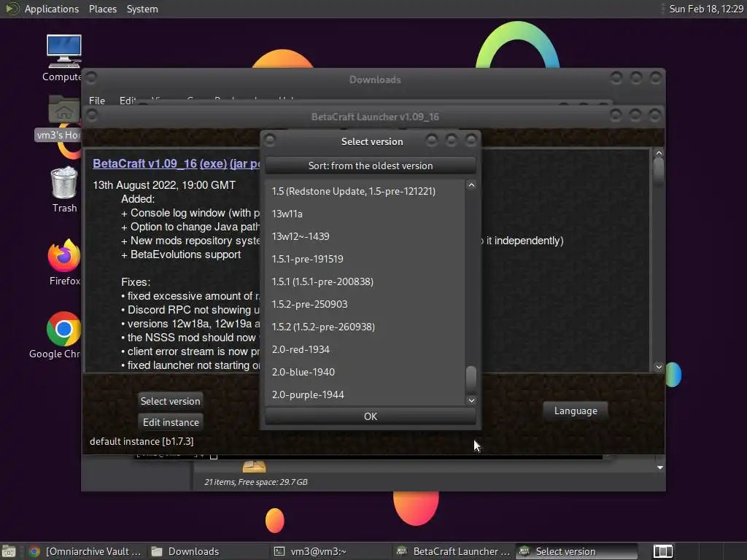Open File menu in Downloads window
Screen dimensions: 747x560
pos(97,101)
